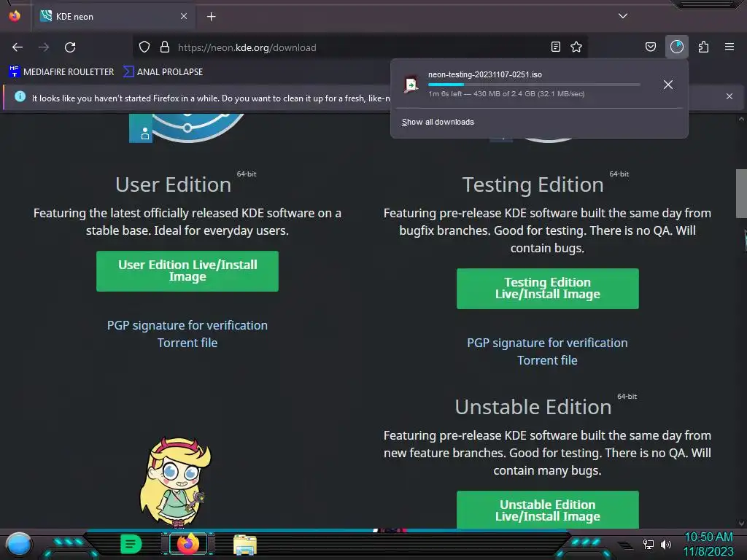Dismiss the Firefox refresh notification bar
Image resolution: width=747 pixels, height=560 pixels.
click(729, 96)
